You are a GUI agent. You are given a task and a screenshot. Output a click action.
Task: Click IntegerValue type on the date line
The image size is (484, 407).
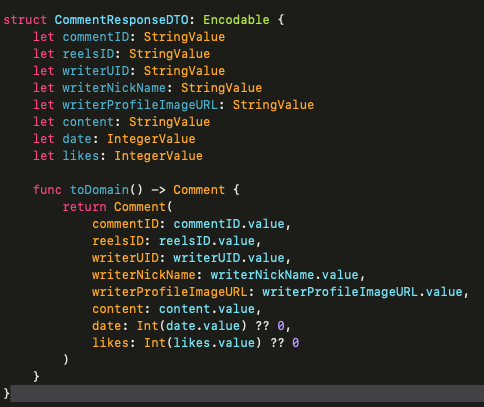coord(151,139)
